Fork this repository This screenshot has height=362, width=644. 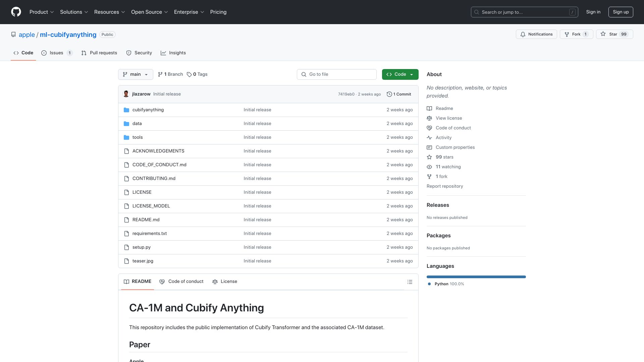(x=576, y=34)
